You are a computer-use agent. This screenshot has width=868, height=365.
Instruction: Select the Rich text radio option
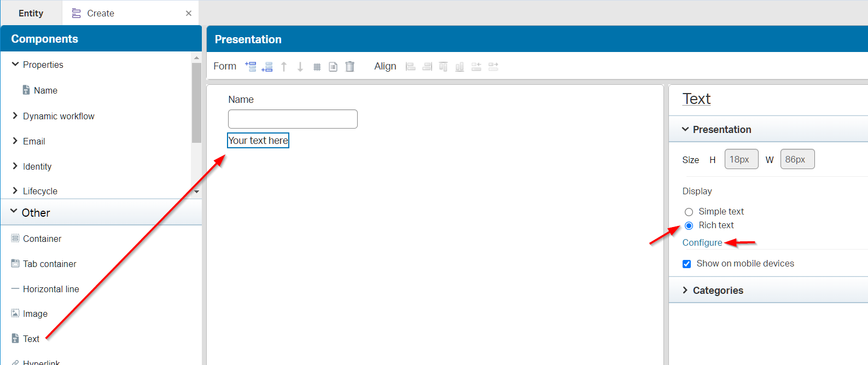pos(689,225)
